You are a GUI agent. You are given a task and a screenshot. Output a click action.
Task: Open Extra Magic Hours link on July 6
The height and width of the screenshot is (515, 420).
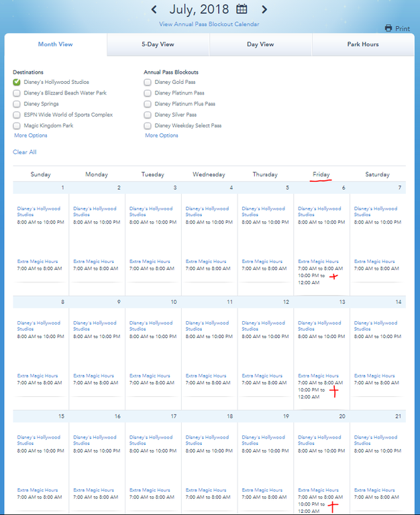point(320,262)
